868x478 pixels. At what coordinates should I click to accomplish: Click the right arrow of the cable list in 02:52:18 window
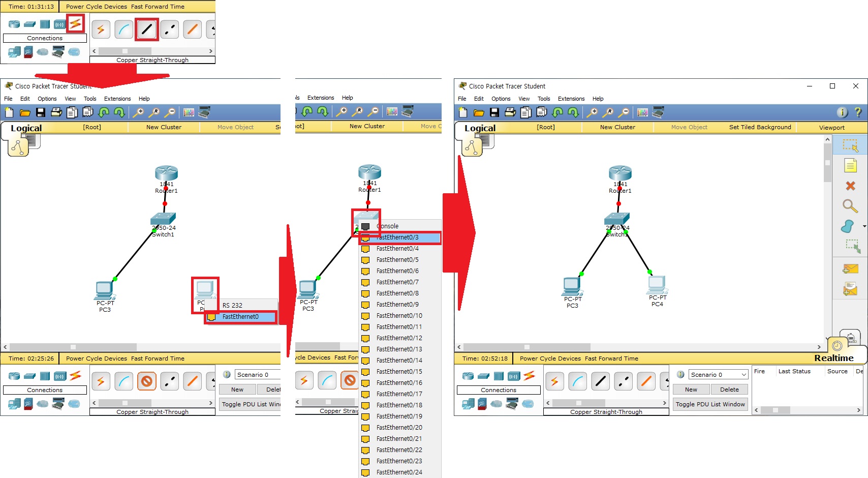664,403
